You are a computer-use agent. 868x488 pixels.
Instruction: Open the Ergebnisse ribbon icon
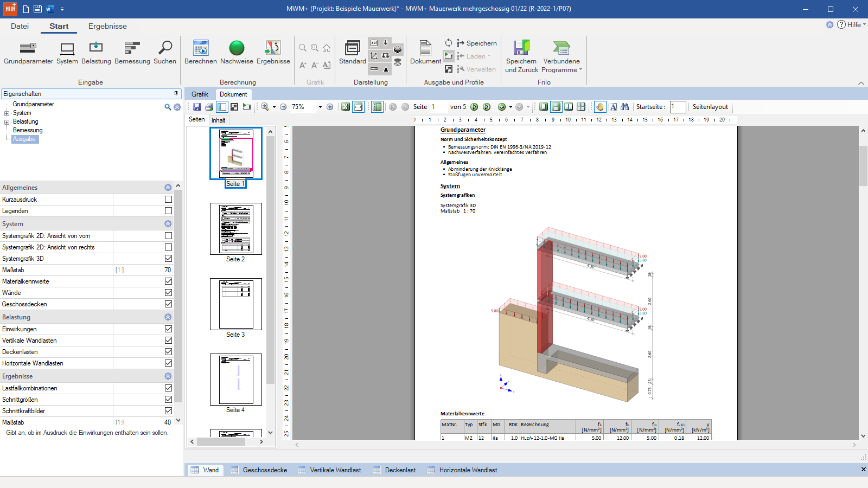click(273, 53)
